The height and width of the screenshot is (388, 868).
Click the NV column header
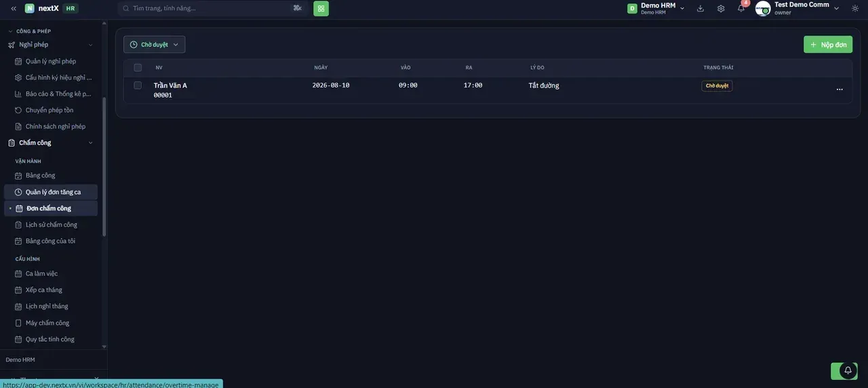(x=159, y=68)
